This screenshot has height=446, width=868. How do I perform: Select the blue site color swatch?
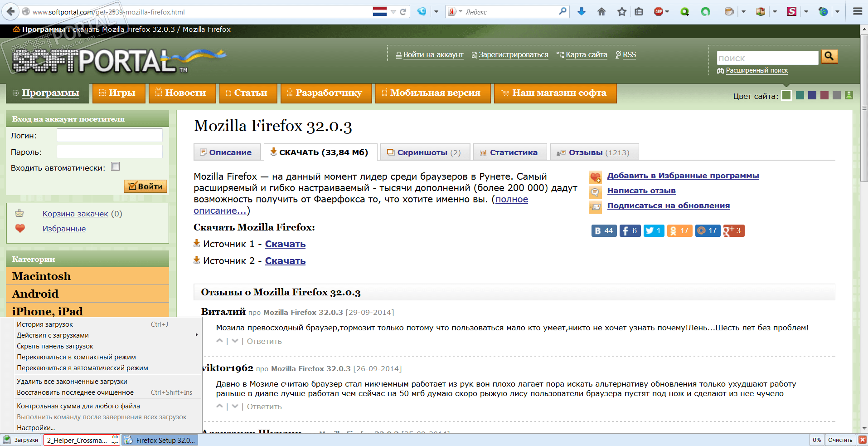pos(812,95)
